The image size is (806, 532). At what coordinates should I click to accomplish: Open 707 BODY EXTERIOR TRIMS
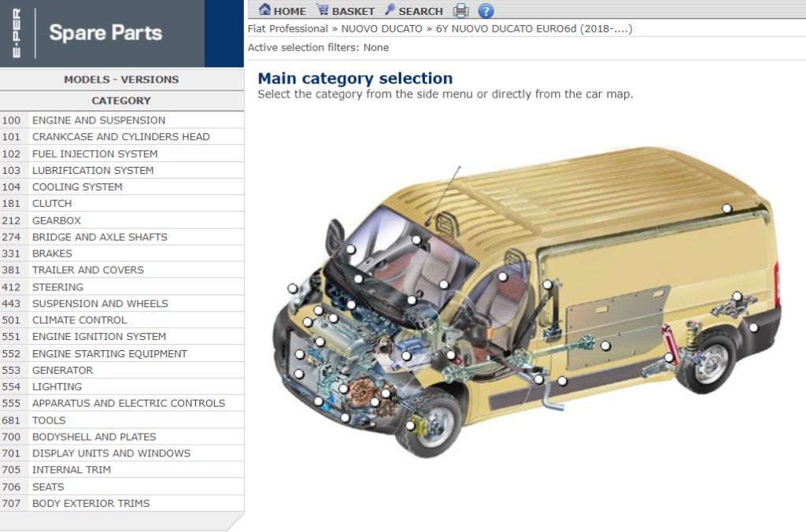pos(122,503)
